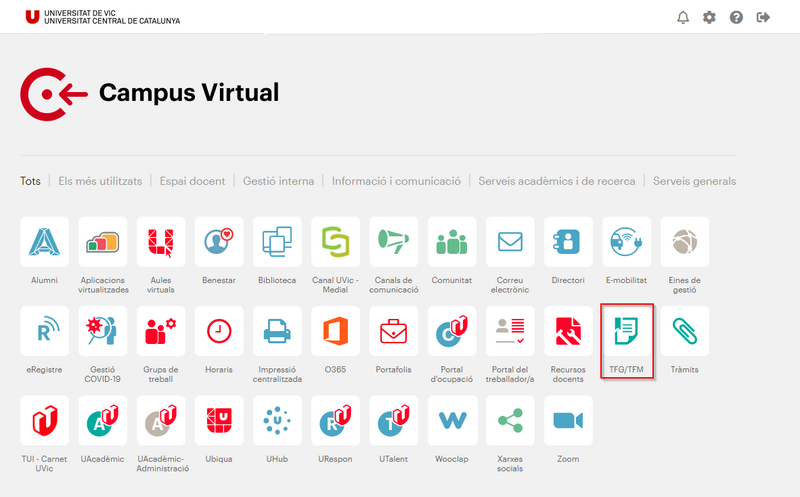Launch the Zoom camera tile
This screenshot has width=800, height=497.
(568, 420)
